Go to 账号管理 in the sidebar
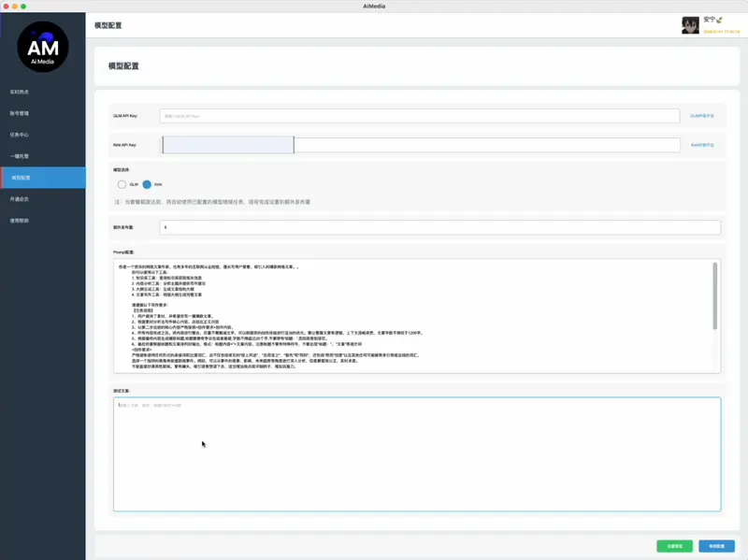The height and width of the screenshot is (560, 748). click(20, 113)
